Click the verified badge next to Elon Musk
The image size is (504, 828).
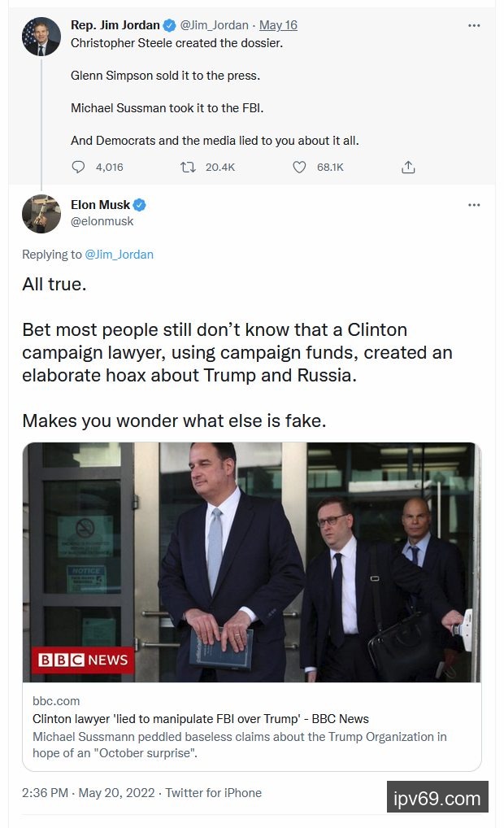(140, 205)
